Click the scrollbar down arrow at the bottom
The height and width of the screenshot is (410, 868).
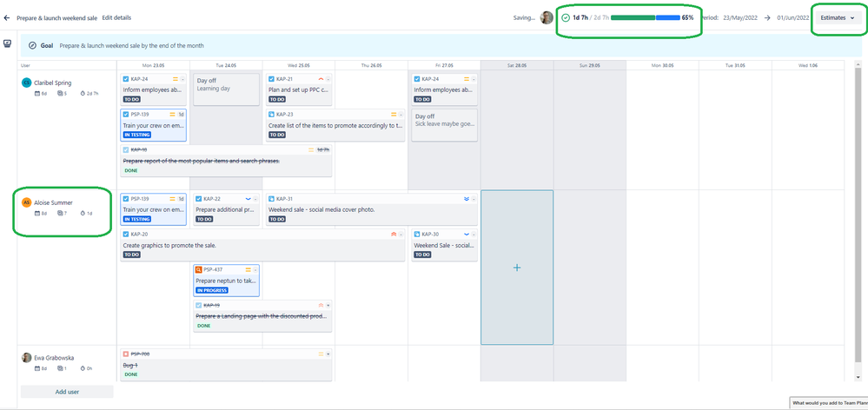[858, 377]
